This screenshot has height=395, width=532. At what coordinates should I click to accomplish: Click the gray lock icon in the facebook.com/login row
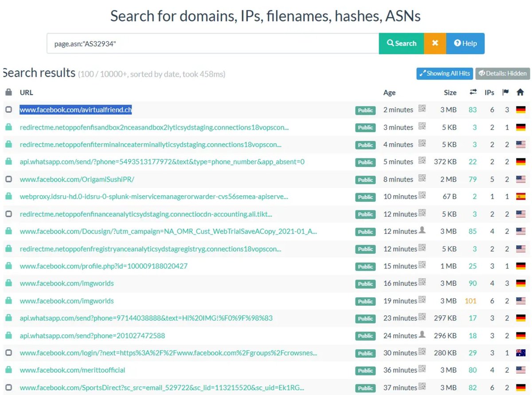tap(8, 353)
